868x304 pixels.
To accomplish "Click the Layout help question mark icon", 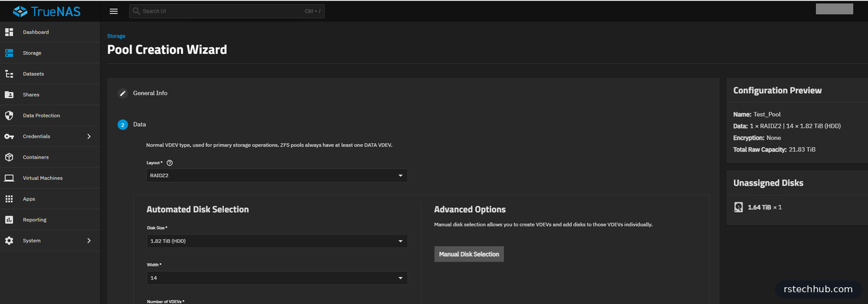I will pos(169,163).
